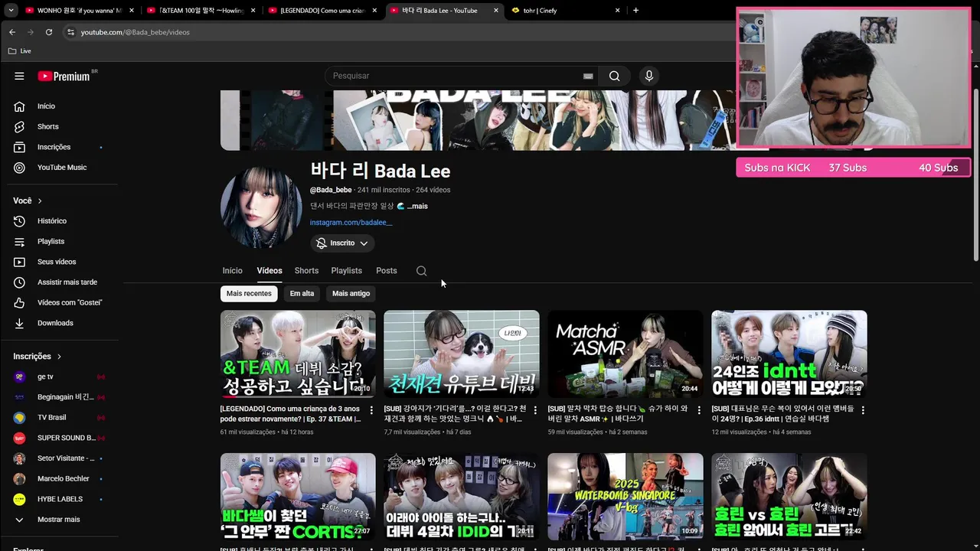Open the hamburger guide menu
Image resolution: width=980 pixels, height=551 pixels.
tap(19, 76)
